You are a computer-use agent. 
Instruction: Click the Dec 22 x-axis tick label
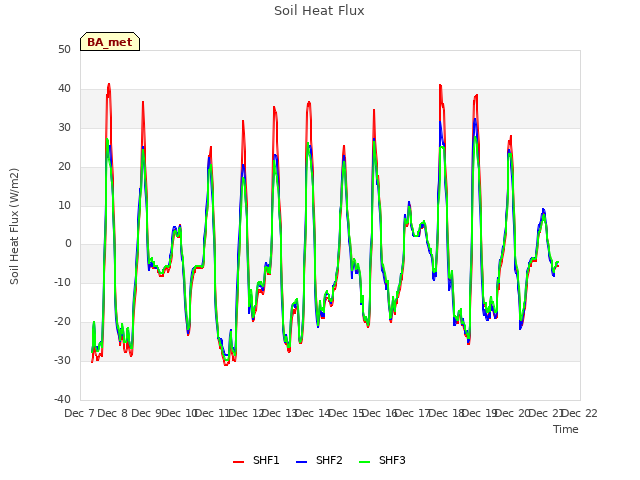580,413
